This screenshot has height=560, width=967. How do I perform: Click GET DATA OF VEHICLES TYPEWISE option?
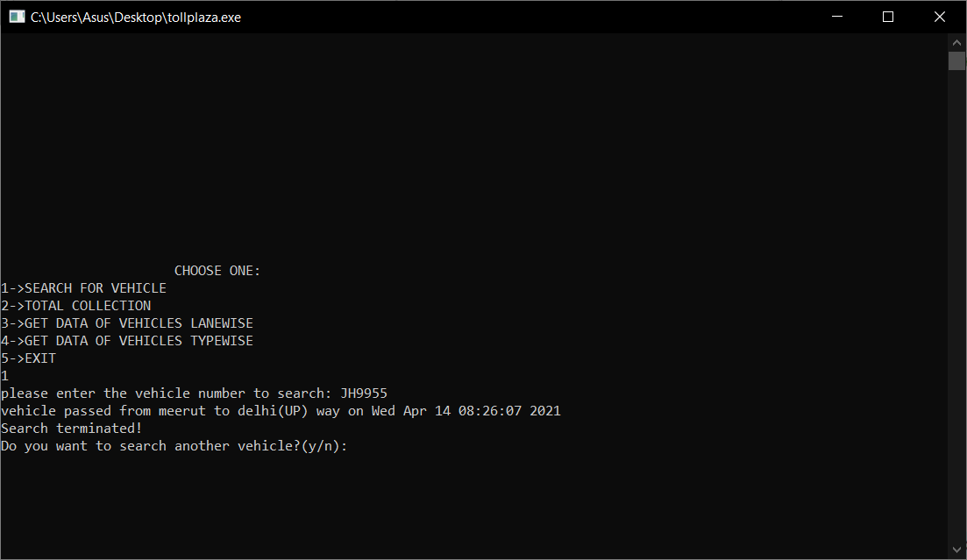[127, 340]
